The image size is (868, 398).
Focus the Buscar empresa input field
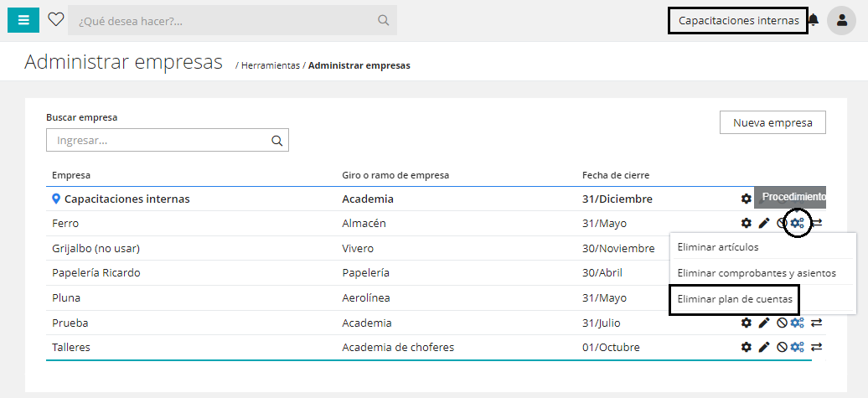coord(159,141)
